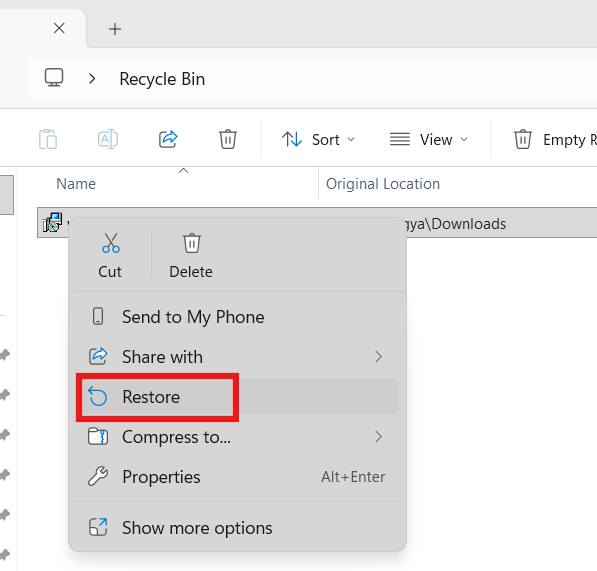Sort by the Name column header
The height and width of the screenshot is (571, 597).
(76, 184)
